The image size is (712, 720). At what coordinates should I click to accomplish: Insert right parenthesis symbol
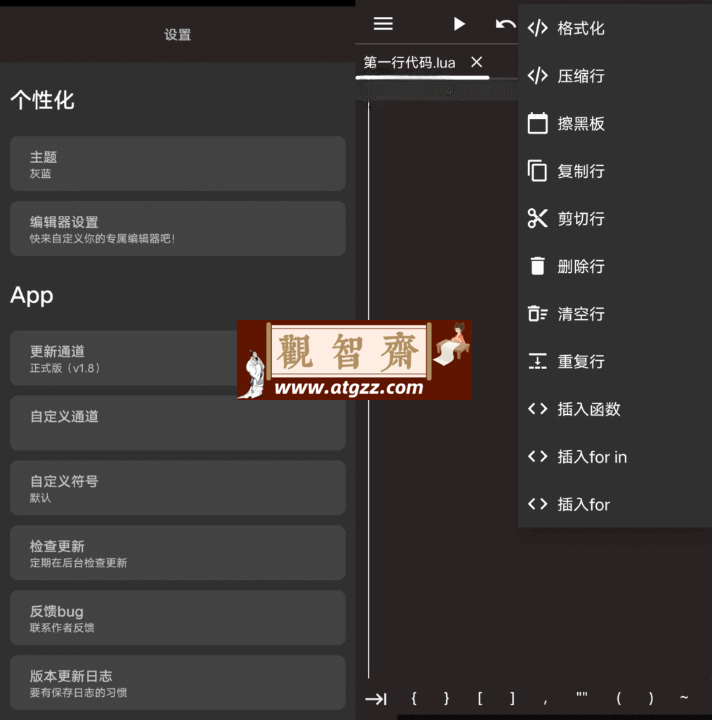pos(651,698)
